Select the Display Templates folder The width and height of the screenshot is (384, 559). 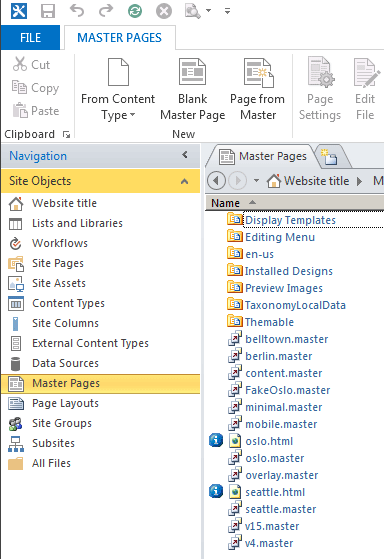click(x=282, y=220)
